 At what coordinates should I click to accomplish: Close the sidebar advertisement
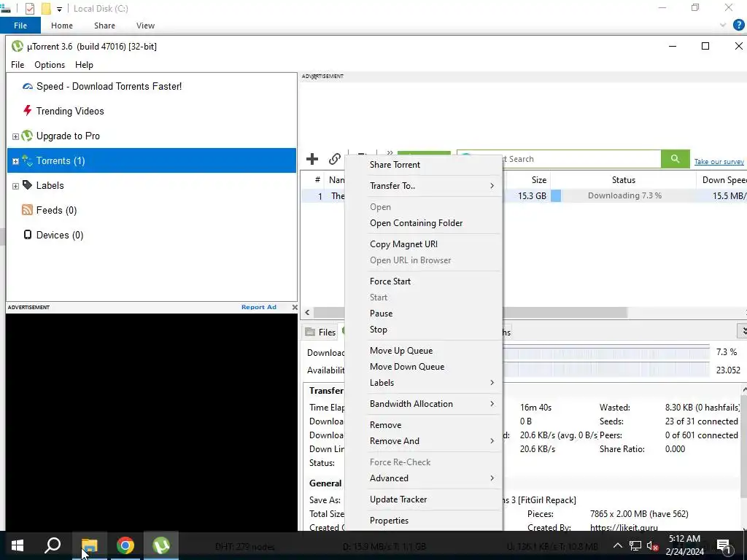click(x=295, y=307)
